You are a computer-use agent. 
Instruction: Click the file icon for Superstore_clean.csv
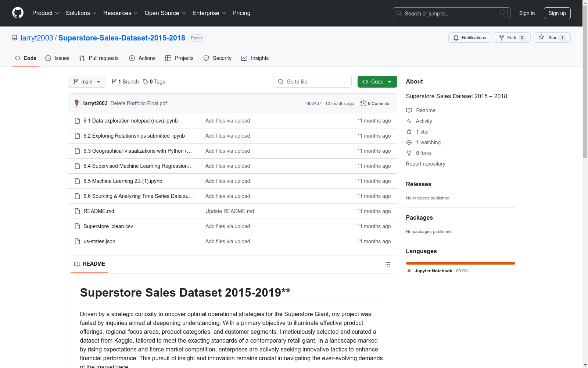coord(77,226)
